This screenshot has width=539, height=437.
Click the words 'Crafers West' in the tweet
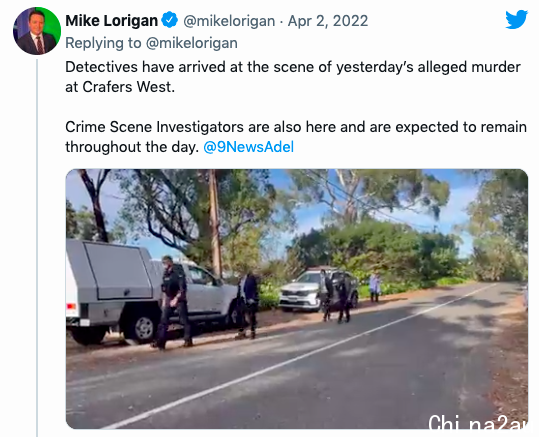pyautogui.click(x=127, y=87)
